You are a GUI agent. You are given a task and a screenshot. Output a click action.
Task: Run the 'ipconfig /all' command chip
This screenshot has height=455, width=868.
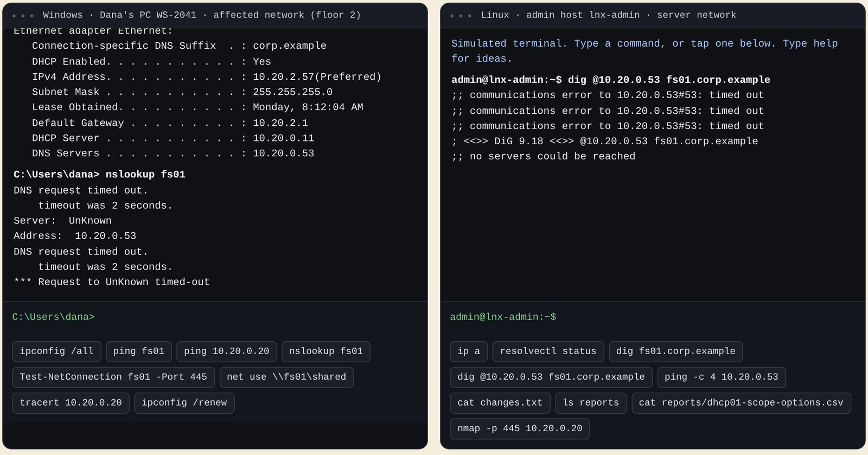click(x=56, y=351)
